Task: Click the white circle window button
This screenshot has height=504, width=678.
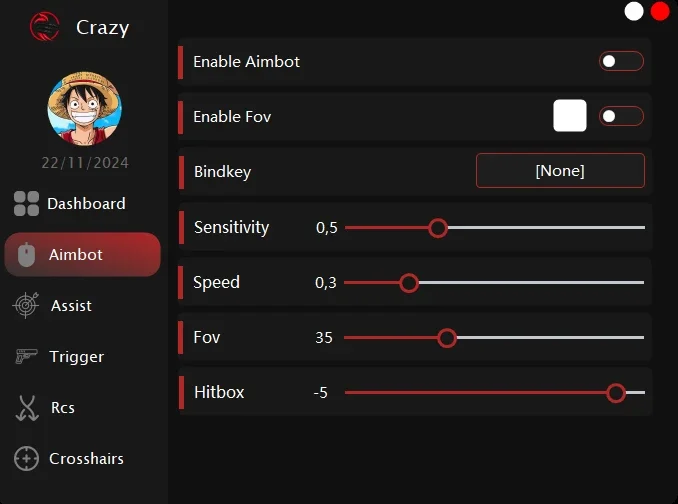Action: [634, 11]
